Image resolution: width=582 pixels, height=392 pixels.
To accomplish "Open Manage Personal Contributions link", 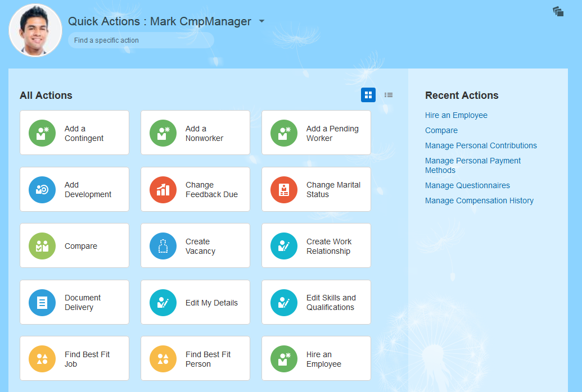I will [481, 146].
